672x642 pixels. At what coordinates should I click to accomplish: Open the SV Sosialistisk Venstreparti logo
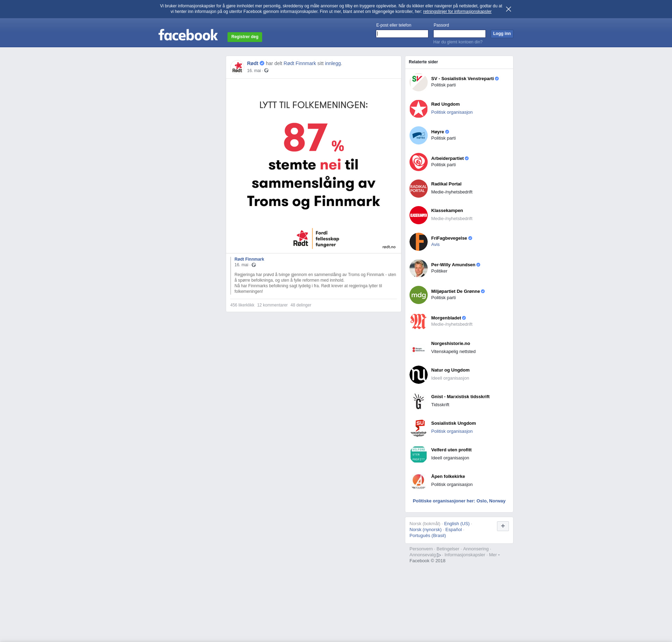point(419,82)
